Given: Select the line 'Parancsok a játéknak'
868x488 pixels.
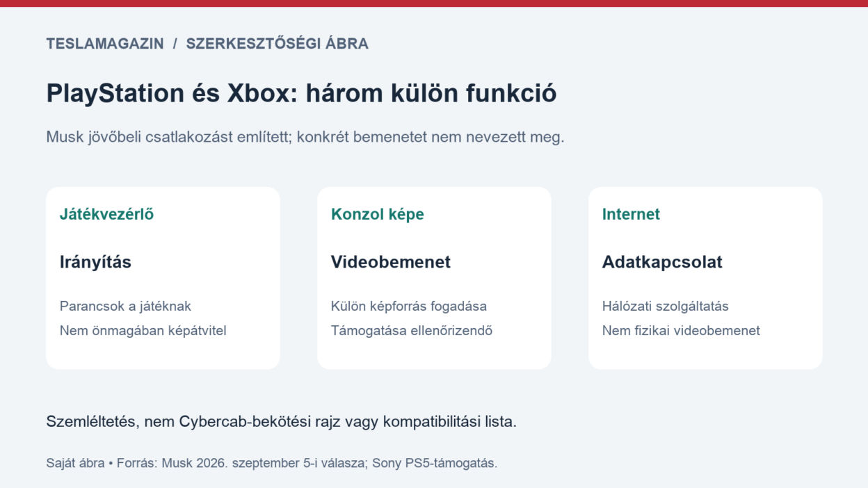Looking at the screenshot, I should [x=125, y=306].
